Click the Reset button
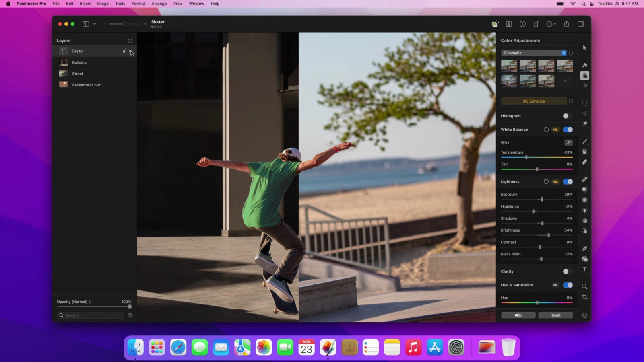 pos(555,315)
